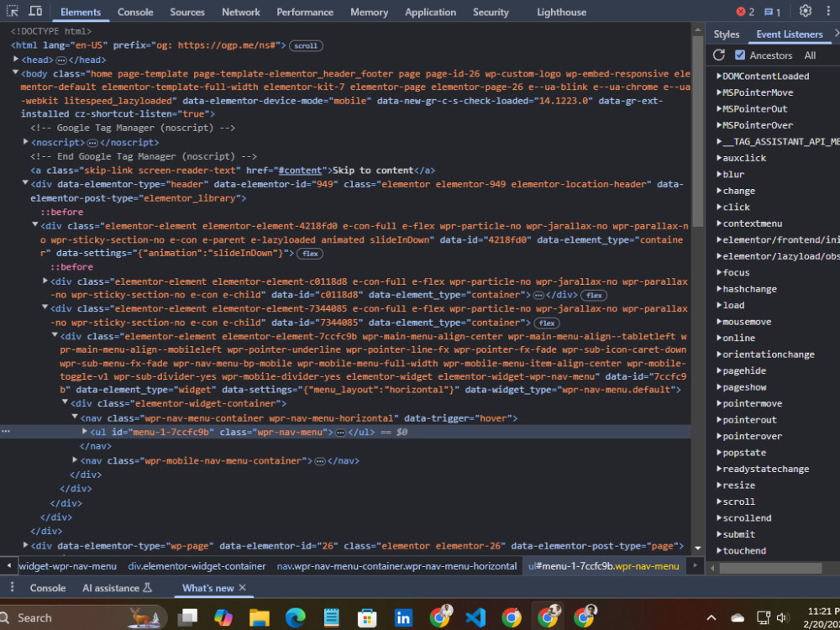Collapse the elementor-widget-container div
This screenshot has width=840, height=630.
tap(65, 402)
